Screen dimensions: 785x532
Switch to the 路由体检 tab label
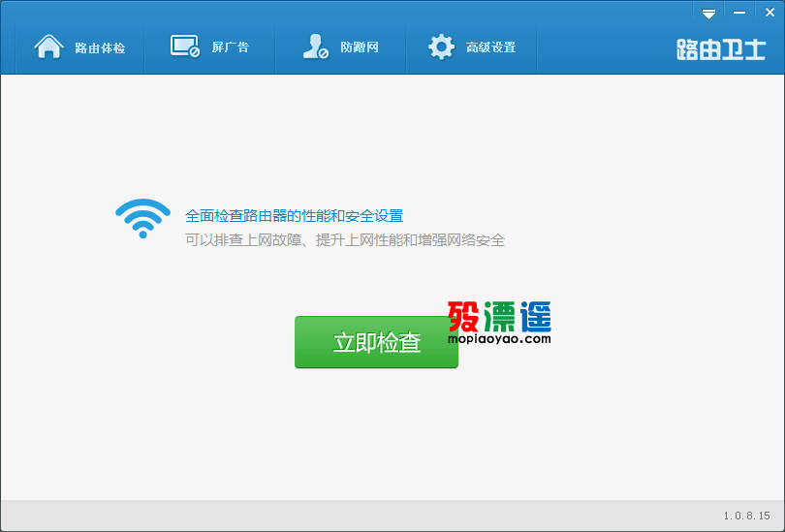pyautogui.click(x=100, y=48)
